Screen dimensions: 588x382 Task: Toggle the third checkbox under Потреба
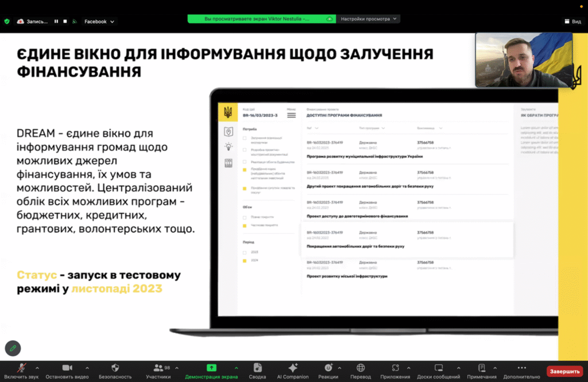click(x=245, y=162)
